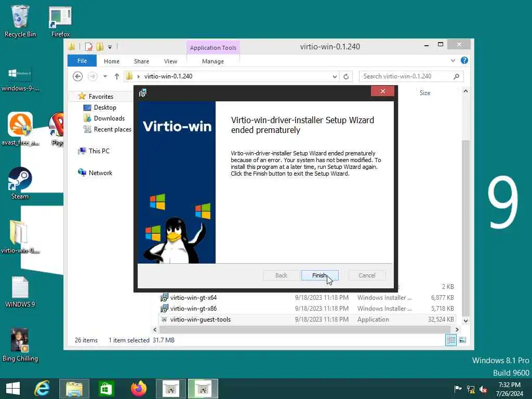Click the disabled Back button in wizard
The width and height of the screenshot is (532, 399).
pyautogui.click(x=281, y=275)
